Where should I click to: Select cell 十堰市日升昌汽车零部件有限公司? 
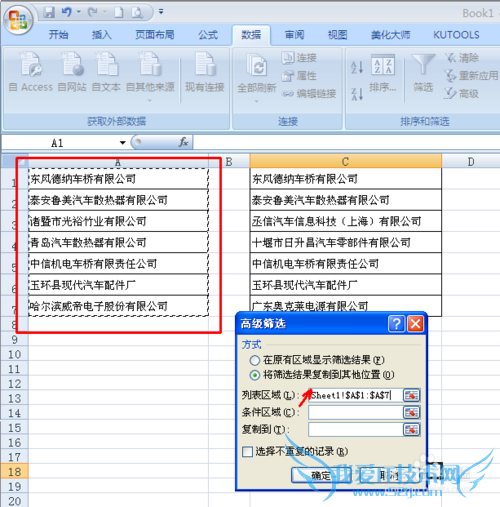(346, 242)
